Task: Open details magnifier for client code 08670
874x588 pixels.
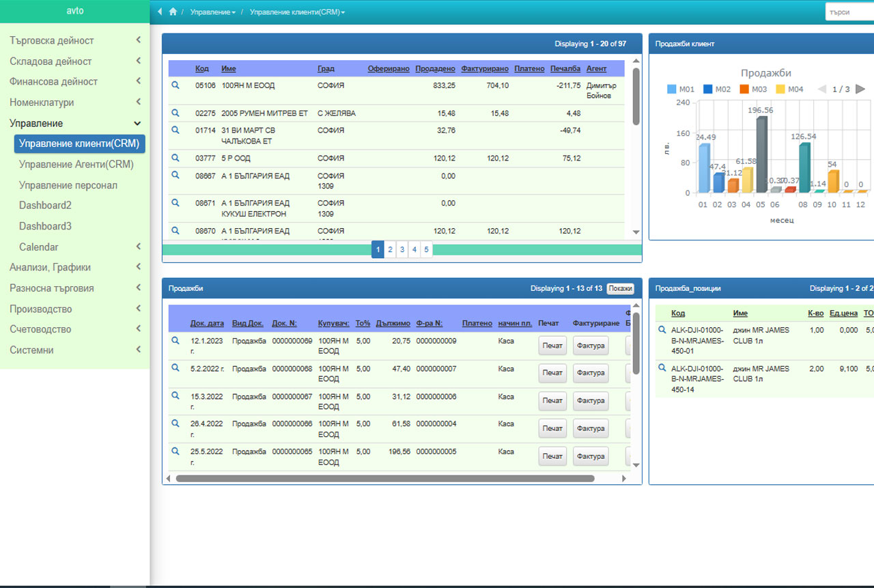Action: (x=175, y=231)
